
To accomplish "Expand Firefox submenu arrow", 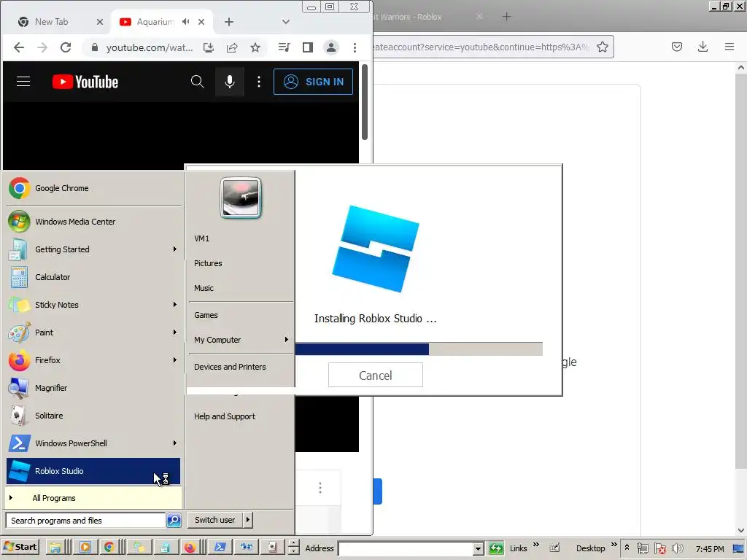I will (175, 360).
